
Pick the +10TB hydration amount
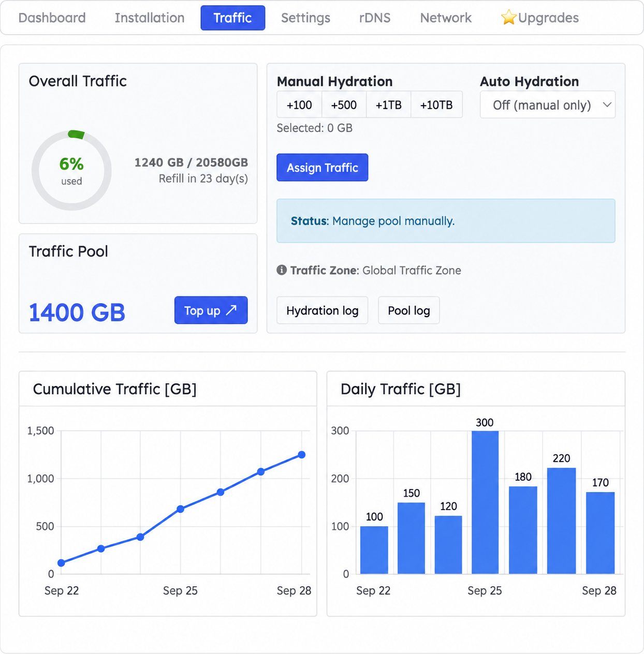coord(436,105)
